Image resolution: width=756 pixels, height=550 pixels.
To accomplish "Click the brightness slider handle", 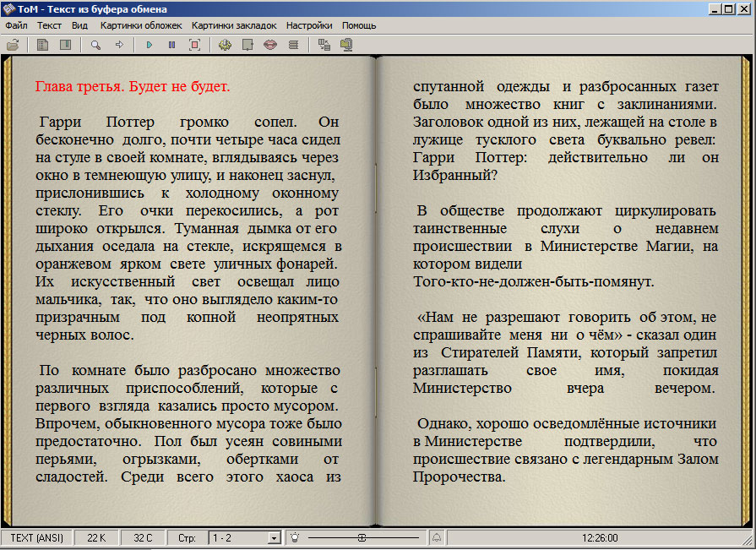I will click(362, 537).
